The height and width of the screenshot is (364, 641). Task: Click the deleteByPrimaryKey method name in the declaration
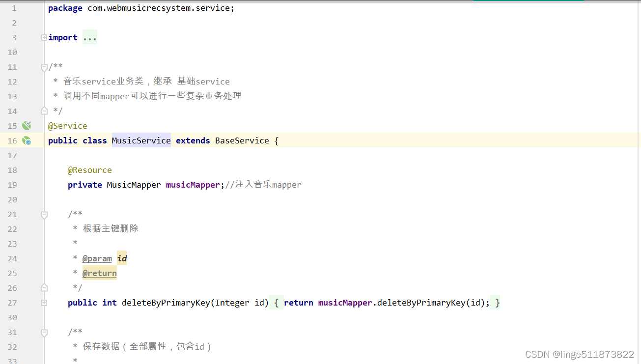[166, 303]
